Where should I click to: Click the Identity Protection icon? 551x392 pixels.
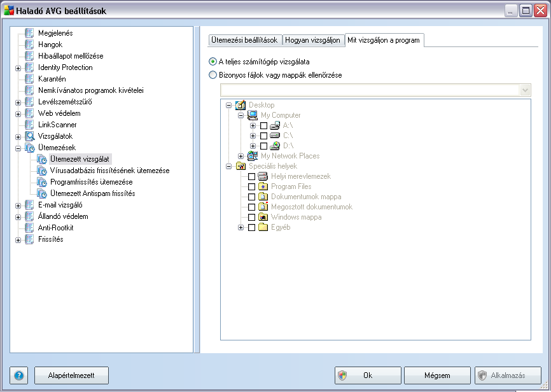point(29,67)
